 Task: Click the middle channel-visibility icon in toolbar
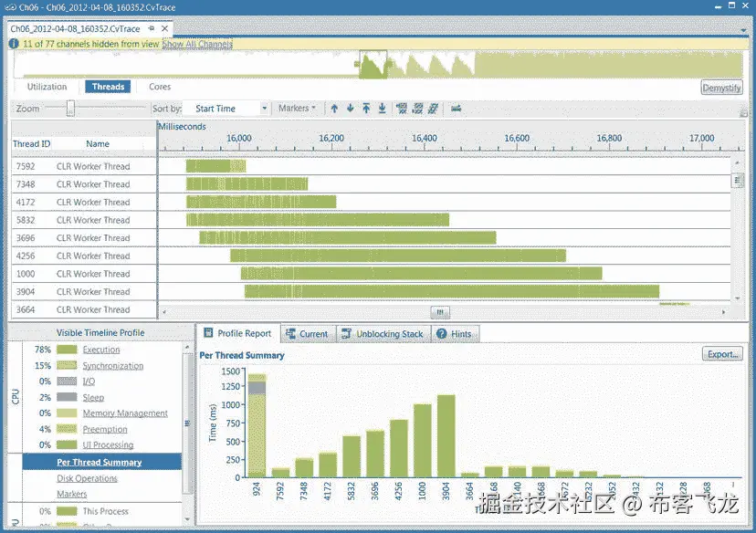pos(417,109)
